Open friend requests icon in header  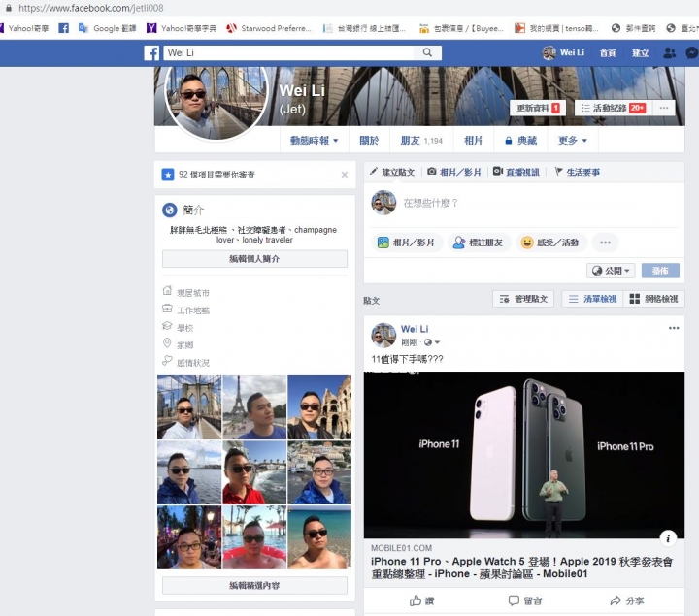pyautogui.click(x=669, y=53)
